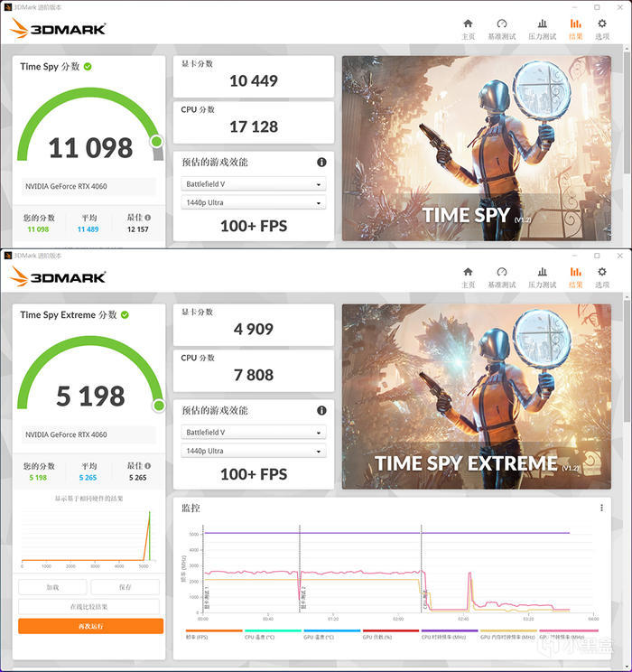The width and height of the screenshot is (632, 672).
Task: Click the Time Spy Extreme artwork thumbnail
Action: pos(477,397)
